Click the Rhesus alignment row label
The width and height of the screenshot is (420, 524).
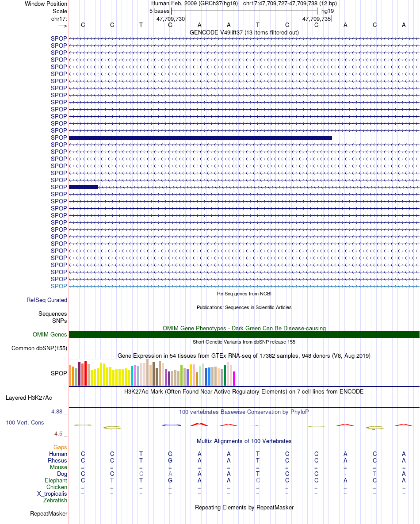click(57, 460)
